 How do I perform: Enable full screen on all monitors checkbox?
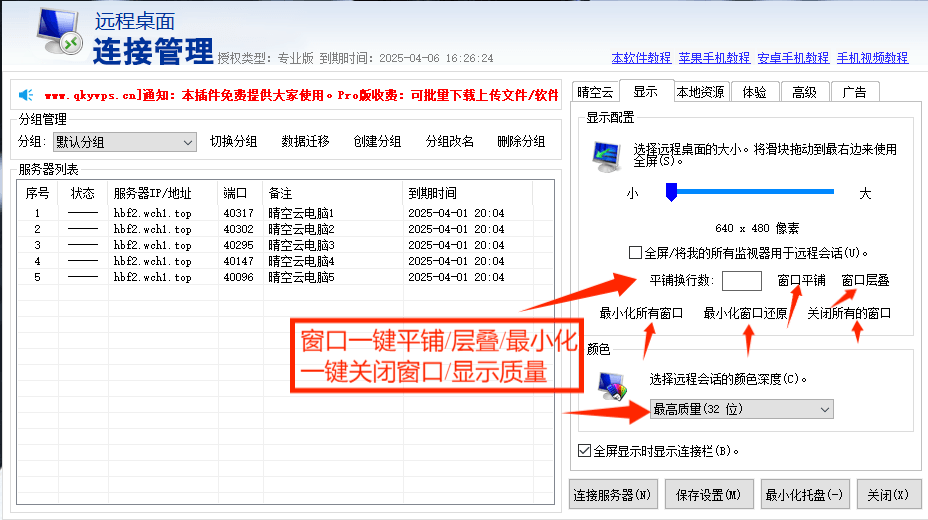pos(635,253)
